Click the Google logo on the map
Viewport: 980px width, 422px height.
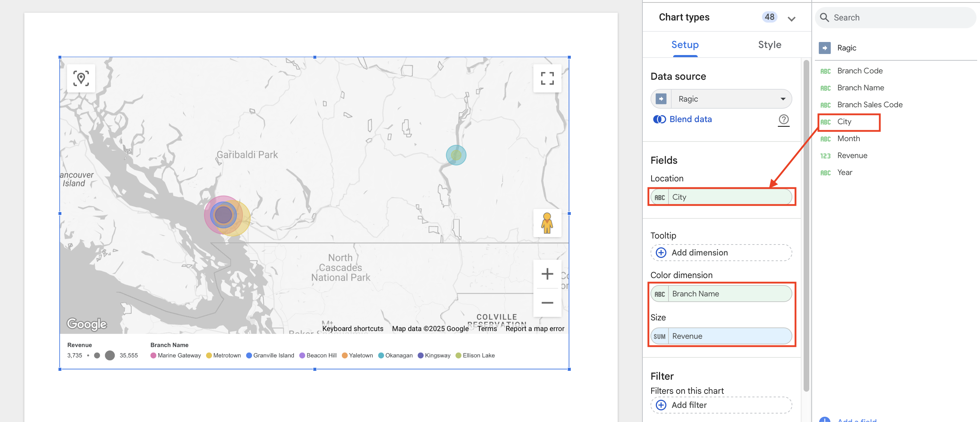87,324
